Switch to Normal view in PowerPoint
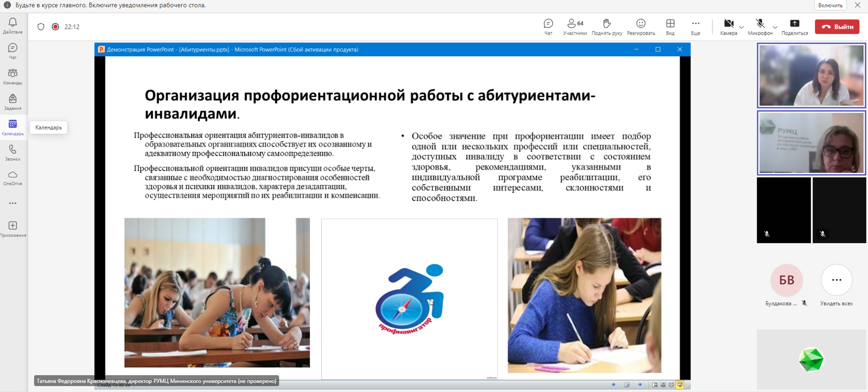This screenshot has height=392, width=868. [654, 385]
